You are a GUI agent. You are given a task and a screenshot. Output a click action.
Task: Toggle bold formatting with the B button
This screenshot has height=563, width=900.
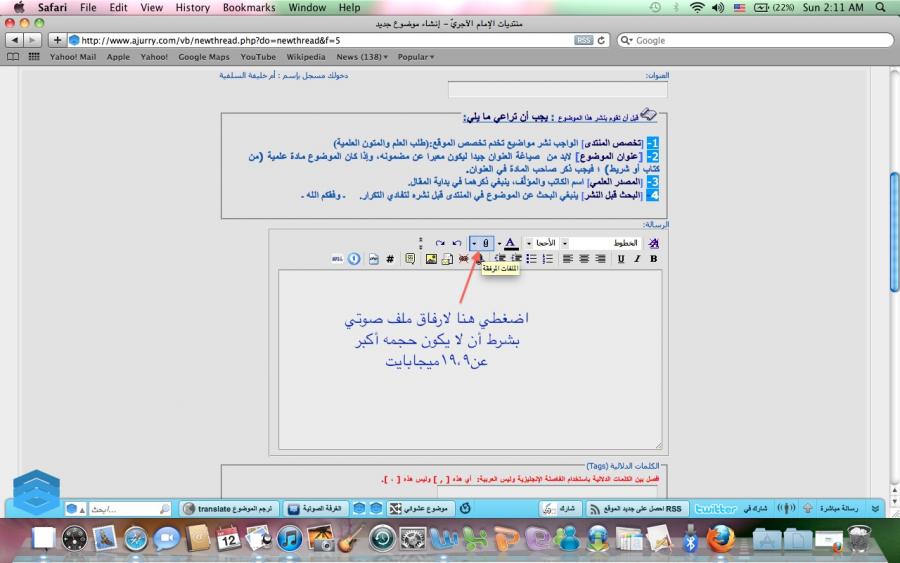pos(654,259)
